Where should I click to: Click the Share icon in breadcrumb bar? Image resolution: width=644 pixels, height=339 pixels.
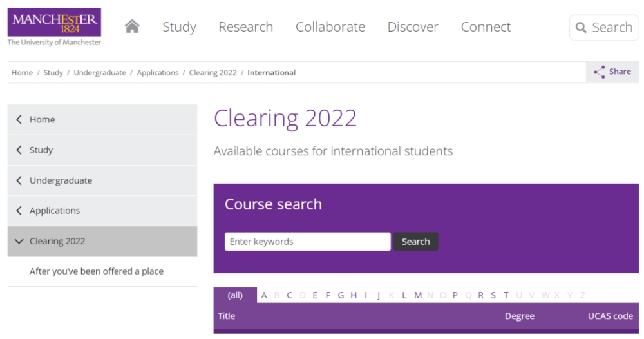tap(599, 72)
